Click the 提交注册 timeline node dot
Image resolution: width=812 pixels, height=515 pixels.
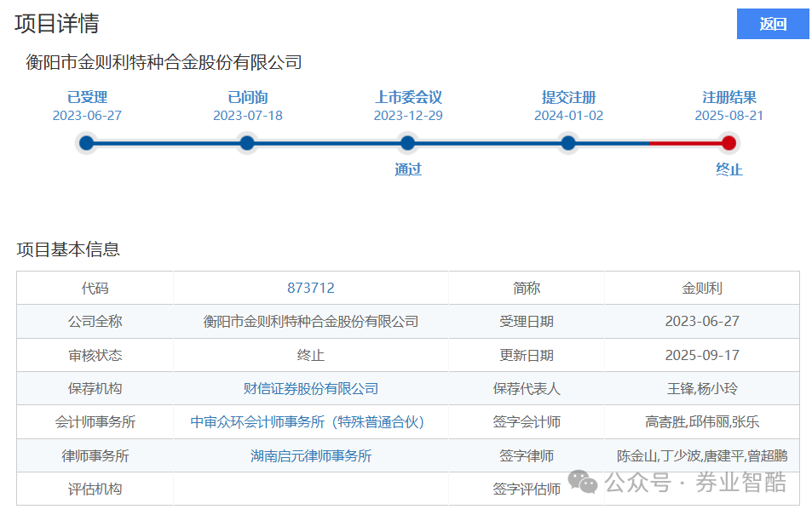pos(568,143)
